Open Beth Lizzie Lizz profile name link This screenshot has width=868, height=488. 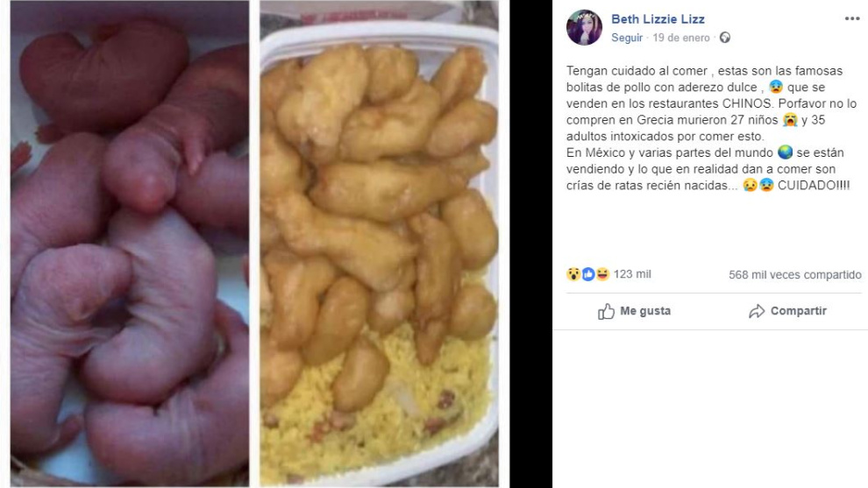pos(658,19)
